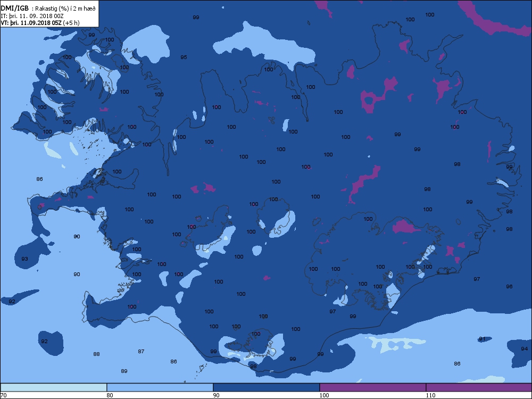Click the 'IT: þri. 11. 09. 2018 00Z' line
532x399 pixels.
[x=32, y=15]
